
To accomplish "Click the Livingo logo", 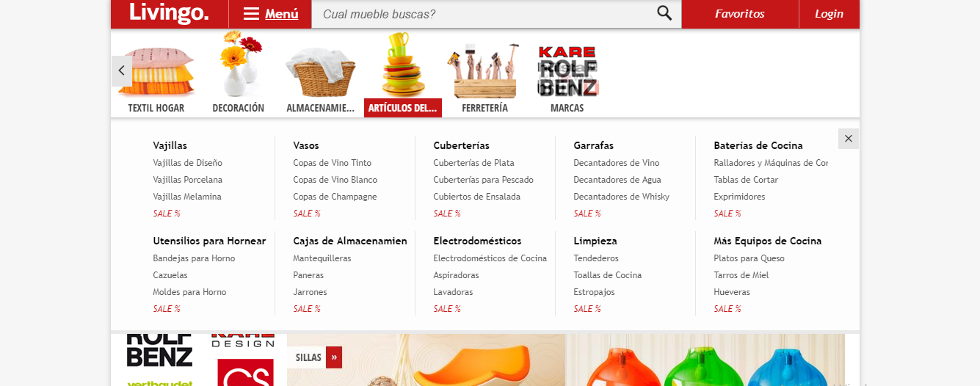I will (169, 12).
